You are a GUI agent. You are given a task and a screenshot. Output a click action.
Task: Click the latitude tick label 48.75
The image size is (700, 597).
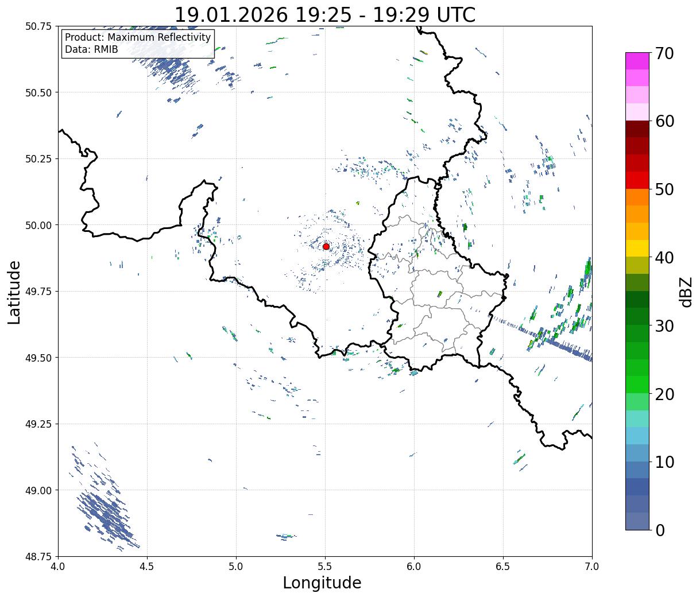[x=38, y=556]
